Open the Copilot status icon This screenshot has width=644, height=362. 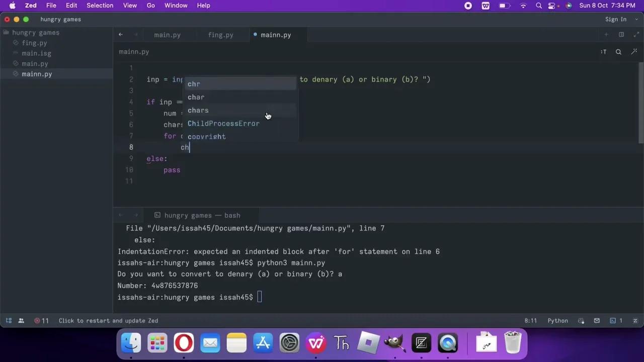point(582,321)
